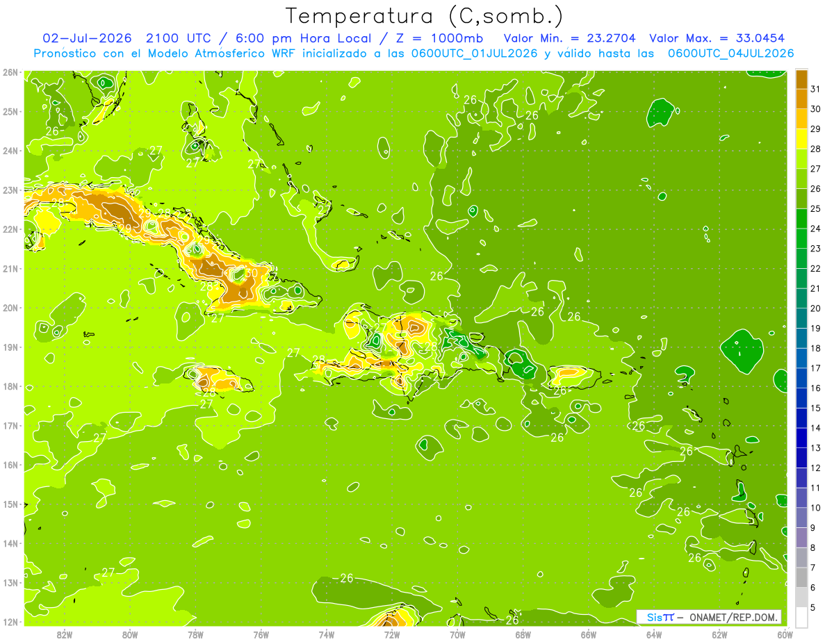The height and width of the screenshot is (644, 834).
Task: Click the "18N" latitude axis label
Action: coord(10,386)
